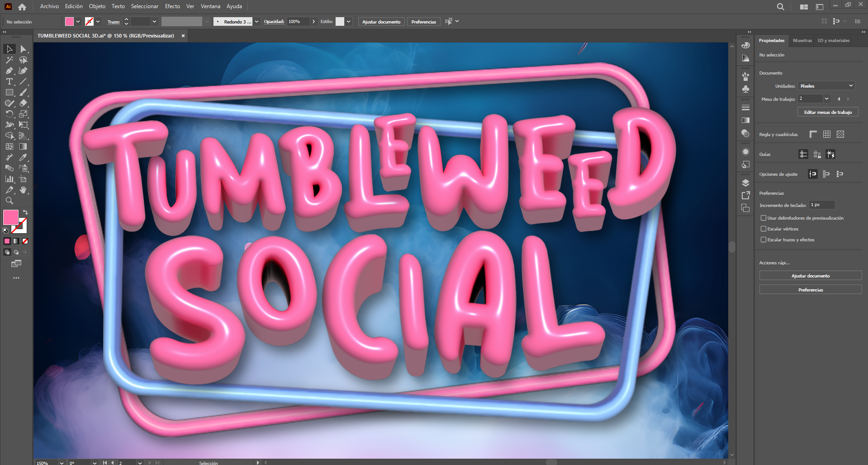Select the Rectangle tool
Viewport: 868px width, 465px height.
9,92
